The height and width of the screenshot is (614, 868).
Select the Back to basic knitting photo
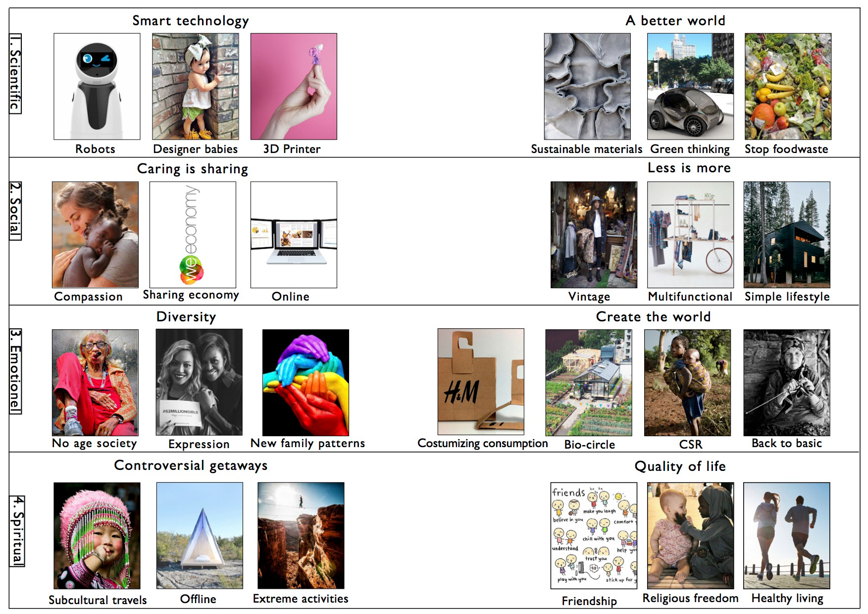click(x=787, y=383)
